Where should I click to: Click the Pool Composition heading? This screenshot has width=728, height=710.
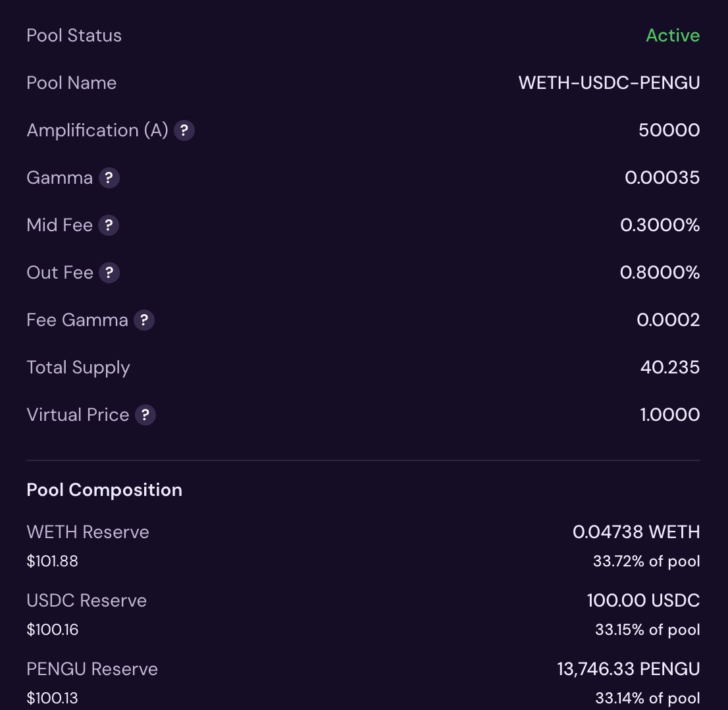104,490
